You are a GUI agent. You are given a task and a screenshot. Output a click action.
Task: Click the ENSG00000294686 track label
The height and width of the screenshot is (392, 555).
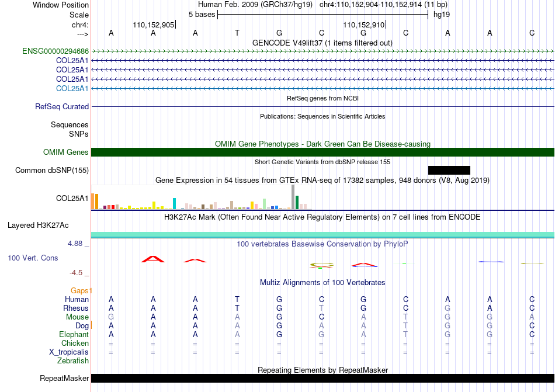pos(56,51)
